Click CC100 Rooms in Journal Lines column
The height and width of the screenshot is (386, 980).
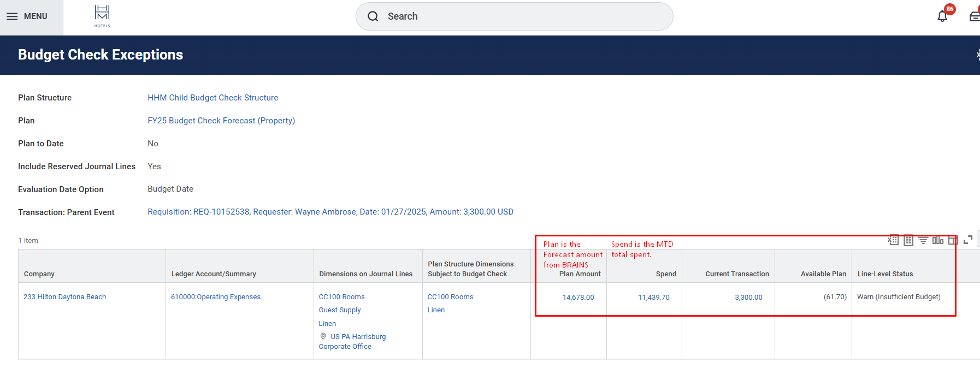[342, 297]
